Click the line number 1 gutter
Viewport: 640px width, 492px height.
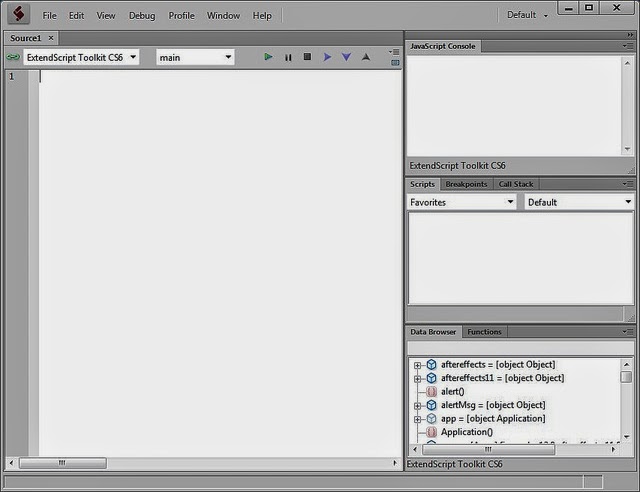pyautogui.click(x=12, y=76)
